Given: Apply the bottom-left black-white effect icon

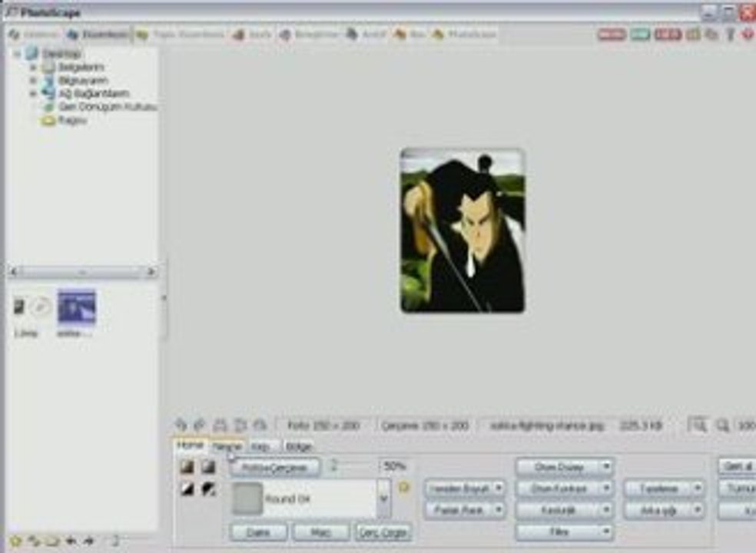Looking at the screenshot, I should (x=187, y=490).
